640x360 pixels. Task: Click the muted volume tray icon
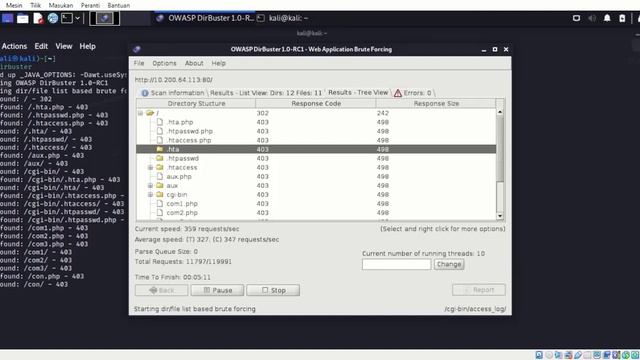click(x=592, y=18)
